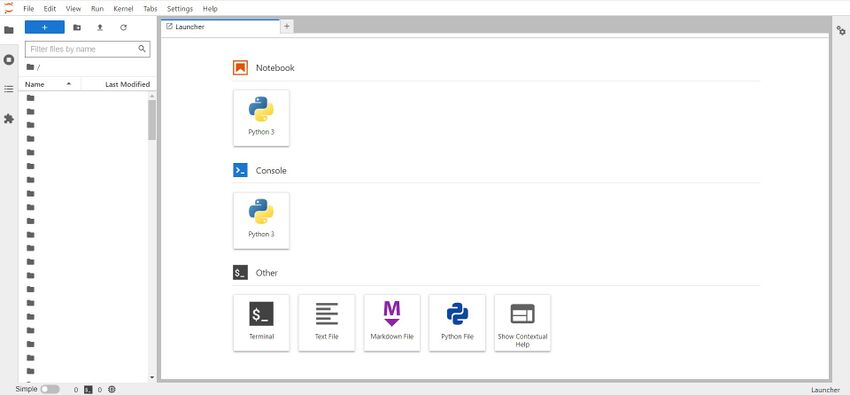
Task: Open the Tabs menu
Action: [151, 9]
